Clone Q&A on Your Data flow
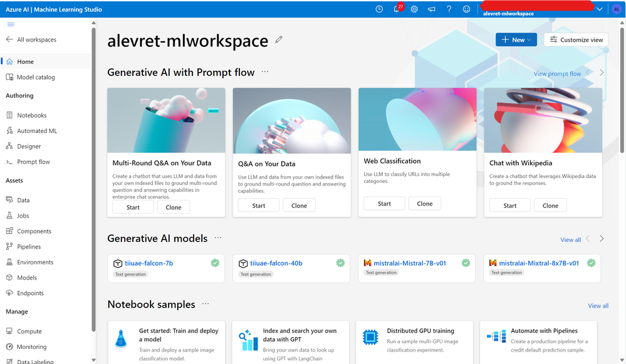The image size is (626, 364). [x=299, y=205]
